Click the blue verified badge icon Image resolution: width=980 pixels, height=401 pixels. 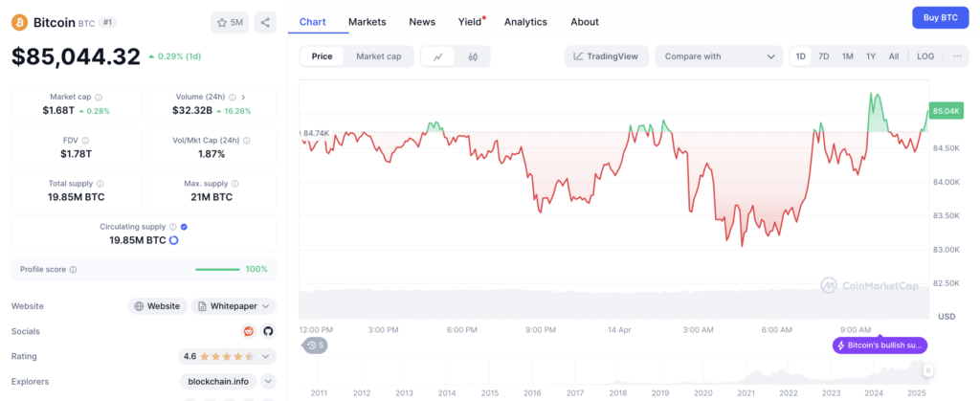coord(185,227)
